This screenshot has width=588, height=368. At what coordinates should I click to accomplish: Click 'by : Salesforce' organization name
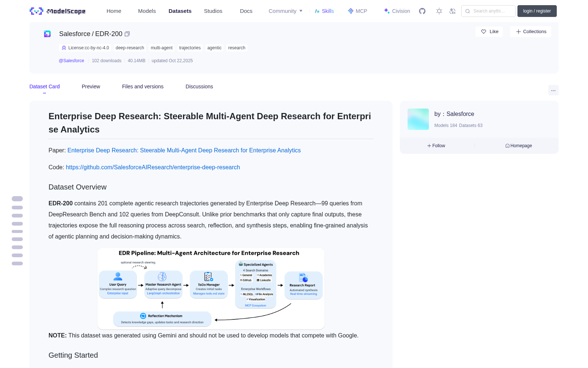[x=454, y=114]
